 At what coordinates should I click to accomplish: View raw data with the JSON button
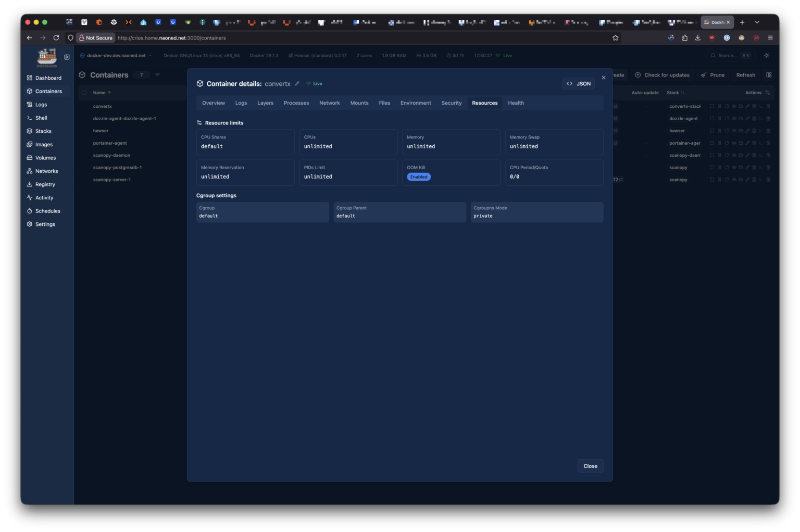point(578,84)
